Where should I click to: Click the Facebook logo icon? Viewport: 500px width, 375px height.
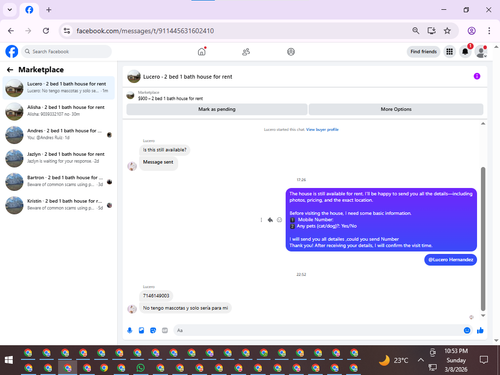12,52
